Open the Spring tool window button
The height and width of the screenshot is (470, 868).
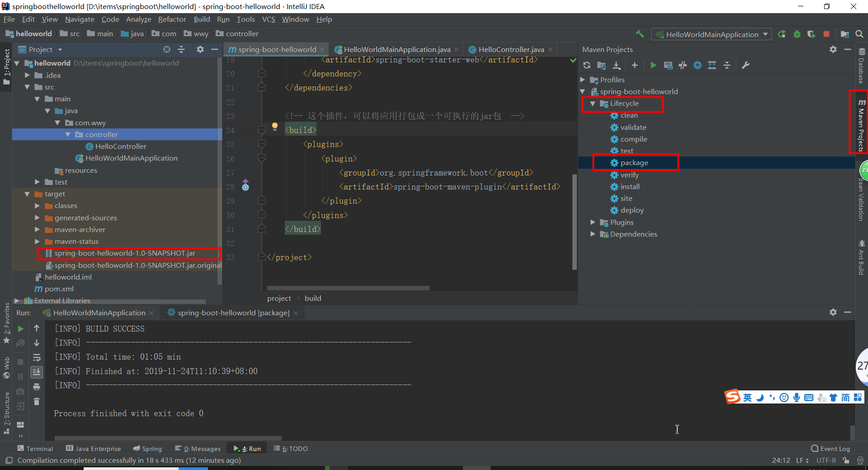point(147,448)
